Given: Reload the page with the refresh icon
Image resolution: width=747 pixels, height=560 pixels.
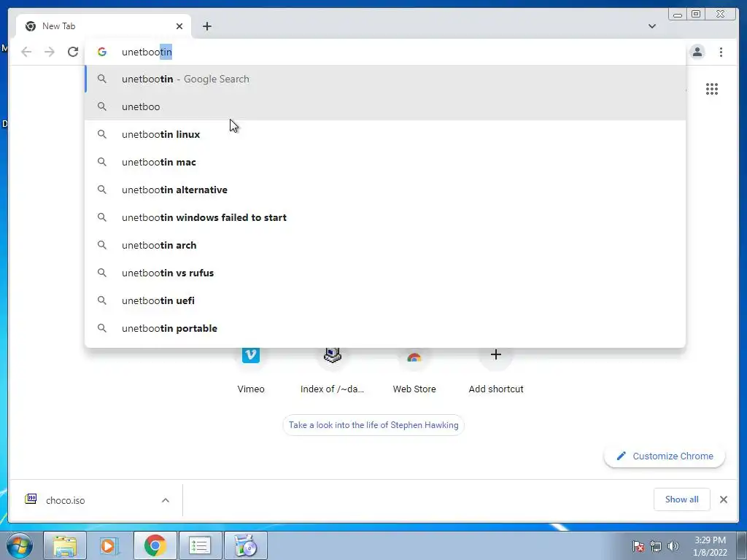Looking at the screenshot, I should point(73,52).
